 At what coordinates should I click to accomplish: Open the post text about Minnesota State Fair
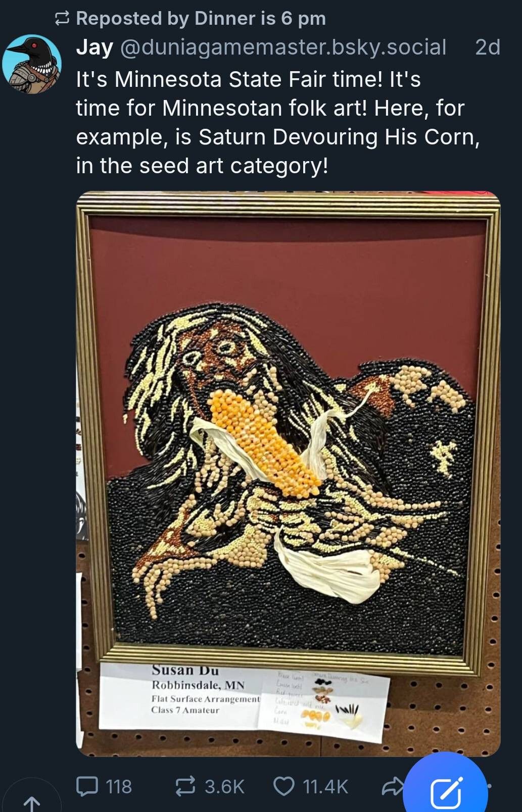coord(278,122)
